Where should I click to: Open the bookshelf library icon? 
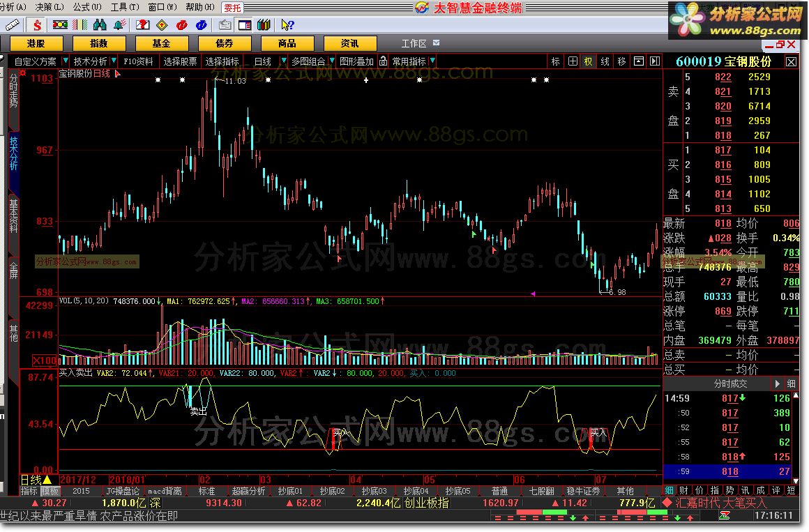pyautogui.click(x=264, y=25)
